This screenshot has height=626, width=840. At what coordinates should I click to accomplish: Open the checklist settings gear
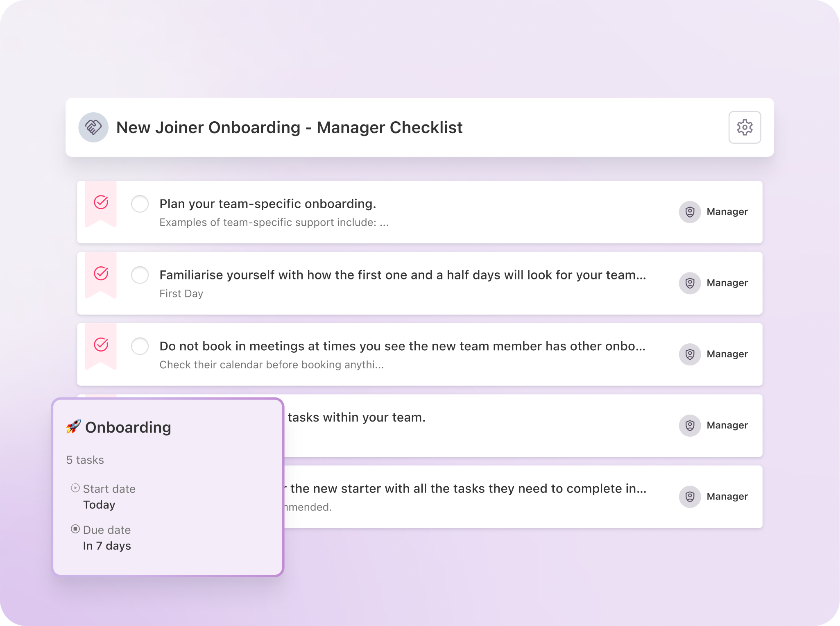745,127
